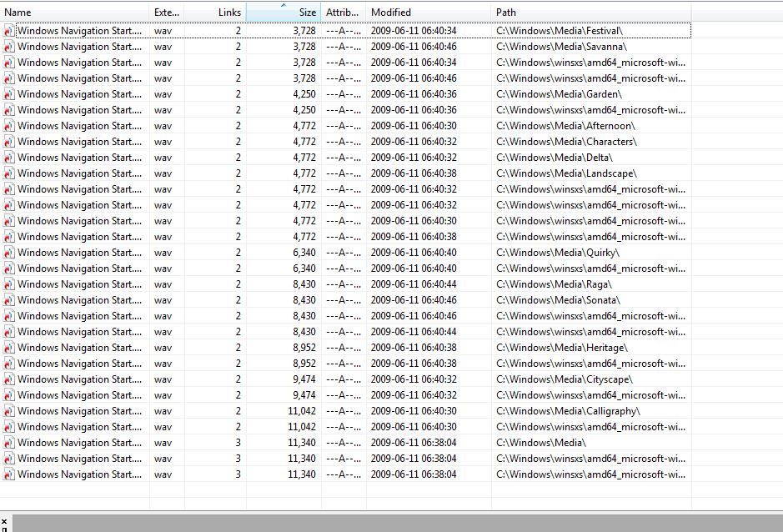
Task: Click the wav file icon in the Characters row
Action: [x=8, y=142]
